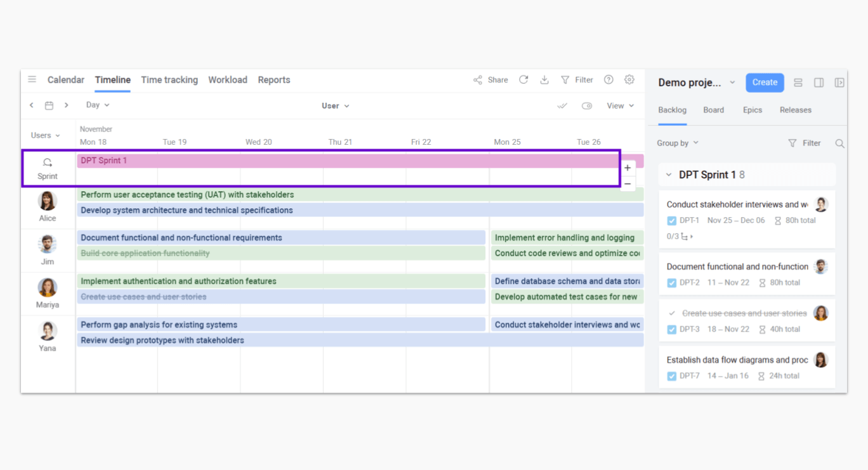This screenshot has width=868, height=470.
Task: Click the blue Create button
Action: pyautogui.click(x=765, y=83)
